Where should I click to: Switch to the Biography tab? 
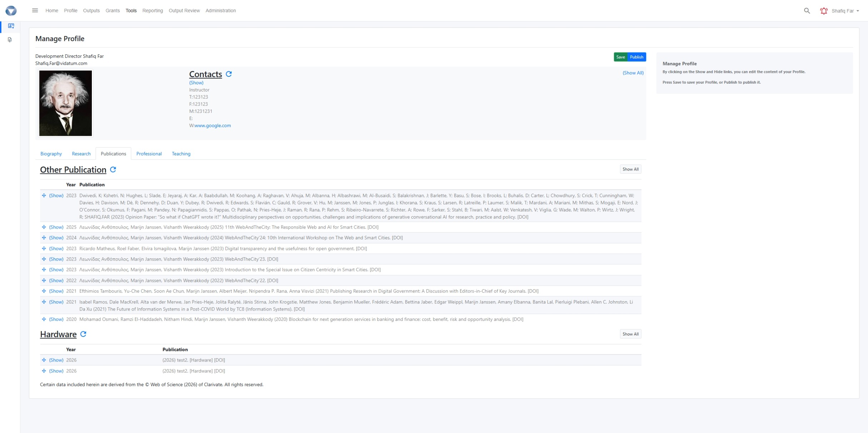[51, 154]
